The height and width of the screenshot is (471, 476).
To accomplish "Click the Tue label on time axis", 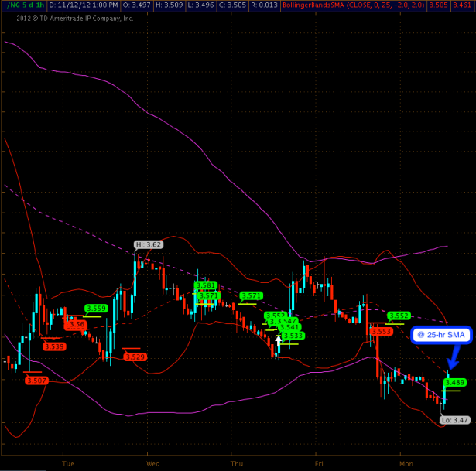I will (x=68, y=464).
